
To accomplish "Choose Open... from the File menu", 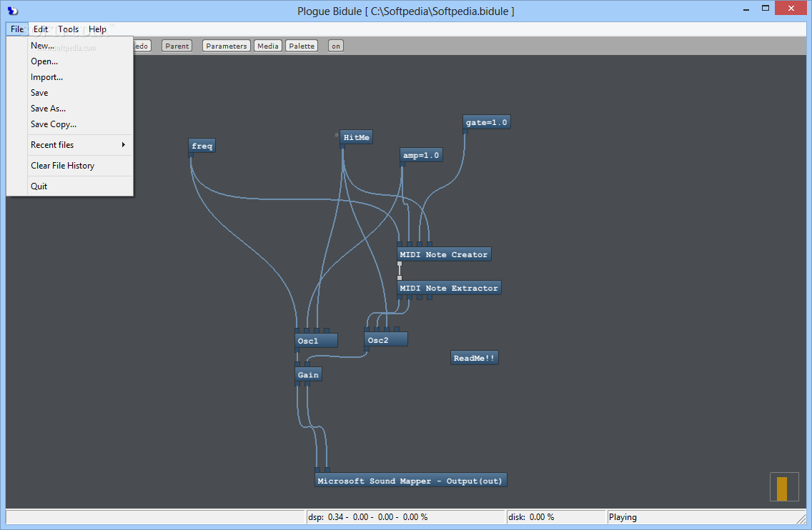I will coord(69,61).
